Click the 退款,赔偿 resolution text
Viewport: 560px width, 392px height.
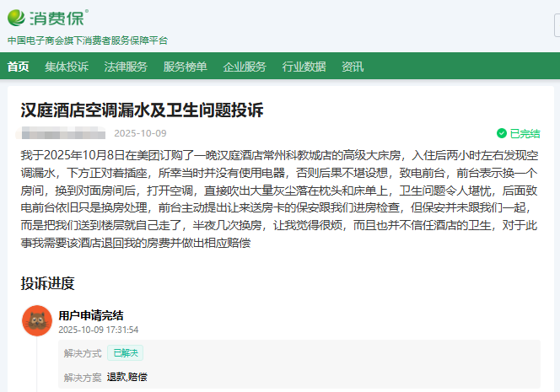tap(127, 377)
